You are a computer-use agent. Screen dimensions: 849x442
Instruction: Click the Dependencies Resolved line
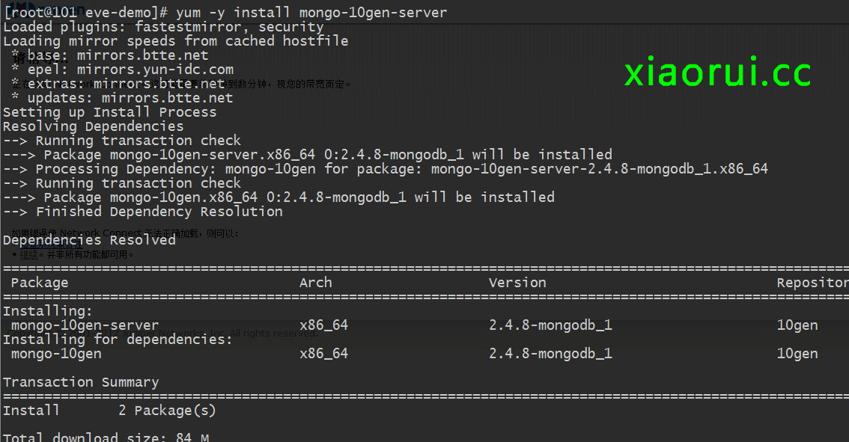pos(89,240)
